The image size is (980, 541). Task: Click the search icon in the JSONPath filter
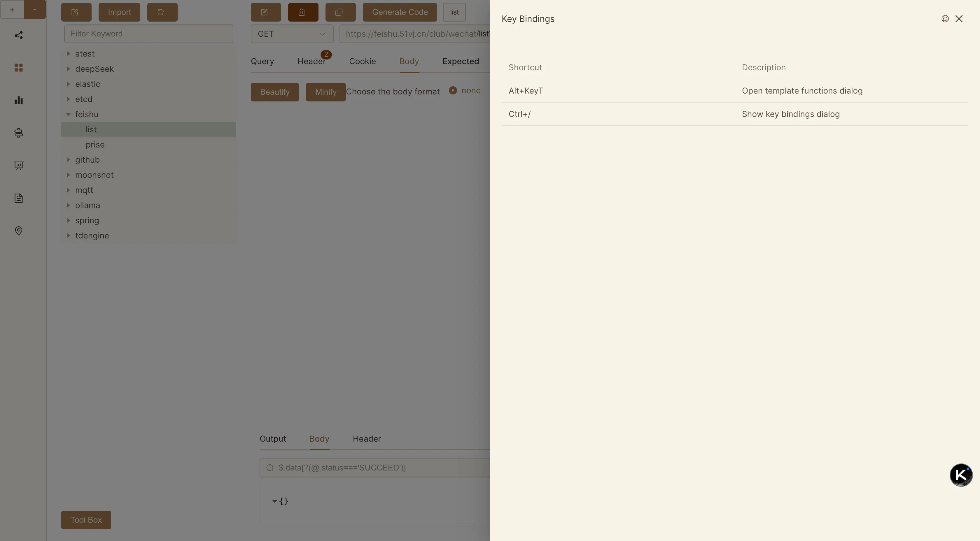click(270, 468)
